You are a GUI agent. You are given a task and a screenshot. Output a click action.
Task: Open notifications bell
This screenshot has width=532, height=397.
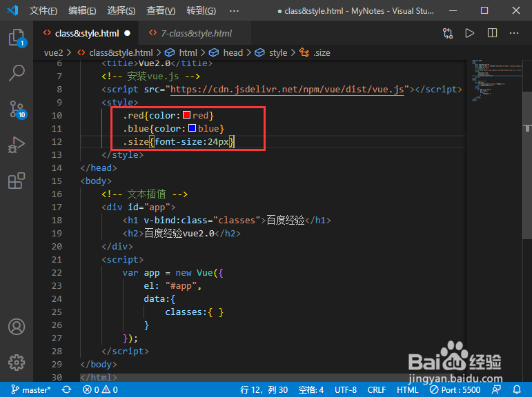pos(517,390)
